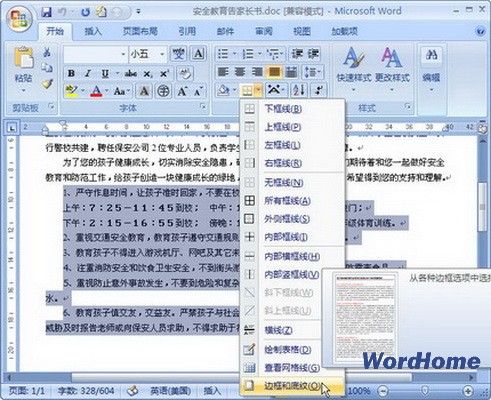The image size is (491, 400).
Task: Choose 无框线(N) menu entry
Action: [x=292, y=182]
